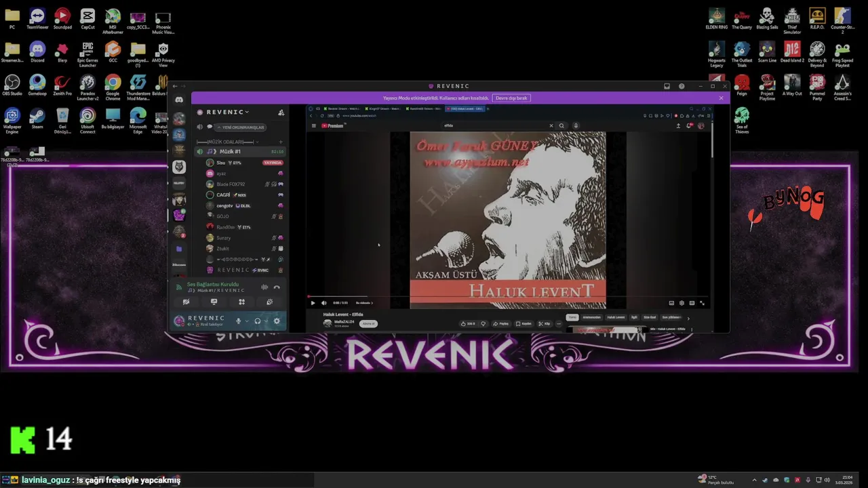Open the taskbar weather widget

click(715, 480)
